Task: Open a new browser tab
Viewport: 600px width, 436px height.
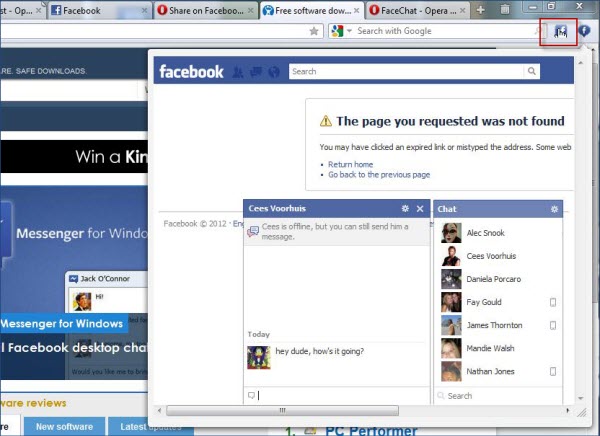Action: [481, 10]
